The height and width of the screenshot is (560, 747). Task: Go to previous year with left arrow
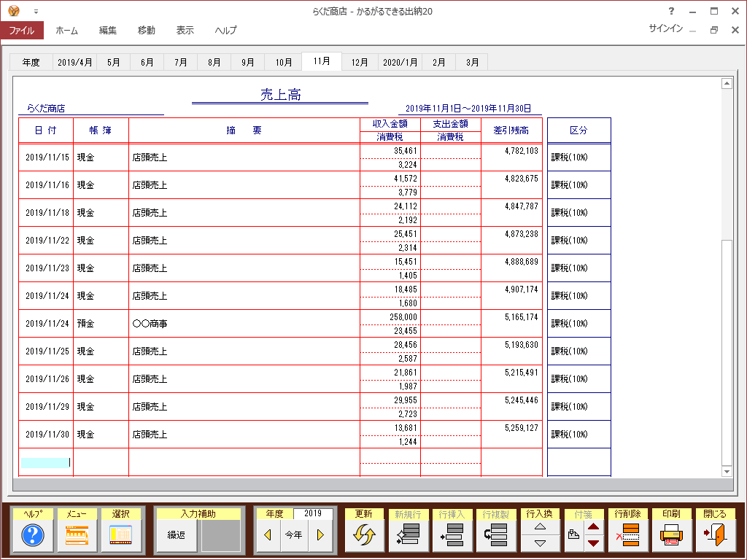tap(268, 535)
